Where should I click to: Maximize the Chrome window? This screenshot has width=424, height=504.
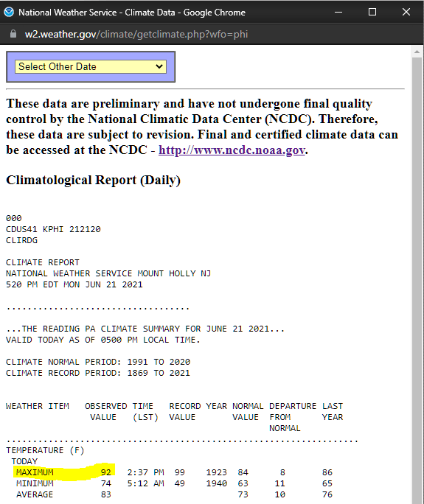click(x=372, y=13)
